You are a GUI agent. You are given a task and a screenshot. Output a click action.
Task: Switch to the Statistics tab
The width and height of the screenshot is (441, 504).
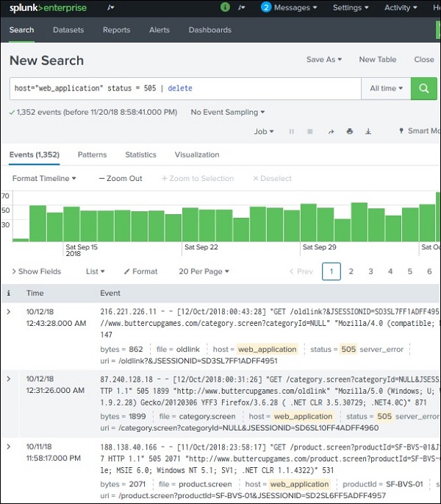coord(140,155)
